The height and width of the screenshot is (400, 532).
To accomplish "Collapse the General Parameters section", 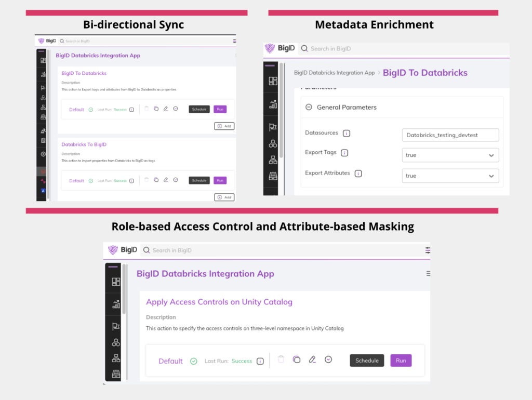I will click(x=309, y=107).
